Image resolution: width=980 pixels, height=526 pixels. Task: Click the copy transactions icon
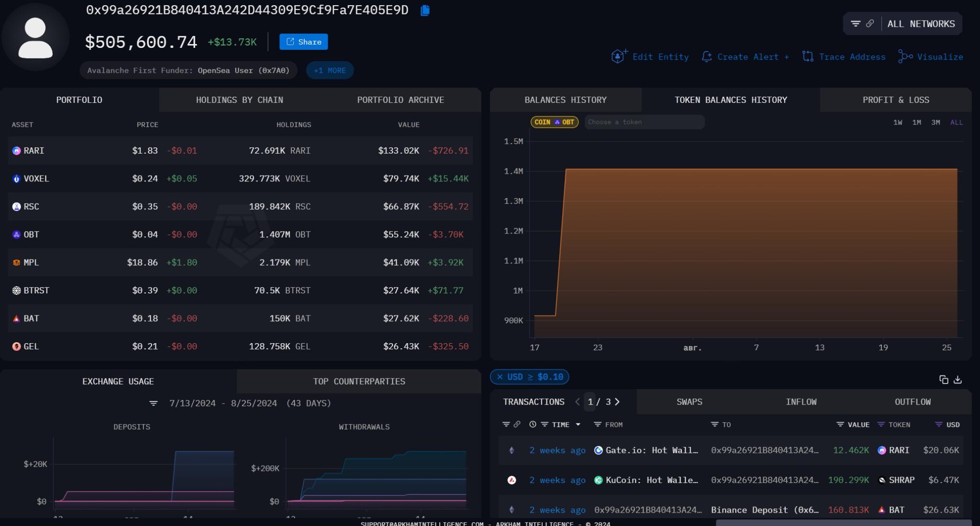[944, 380]
